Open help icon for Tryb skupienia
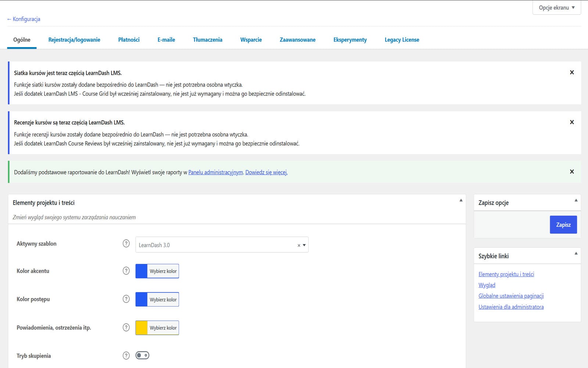 pos(126,355)
